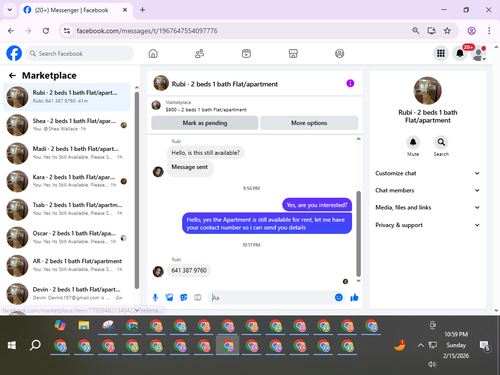Image resolution: width=500 pixels, height=375 pixels.
Task: Click the Search Facebook field
Action: pyautogui.click(x=80, y=53)
